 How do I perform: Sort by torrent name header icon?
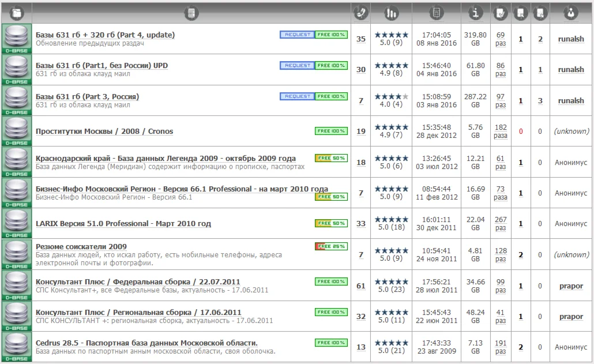tap(191, 13)
